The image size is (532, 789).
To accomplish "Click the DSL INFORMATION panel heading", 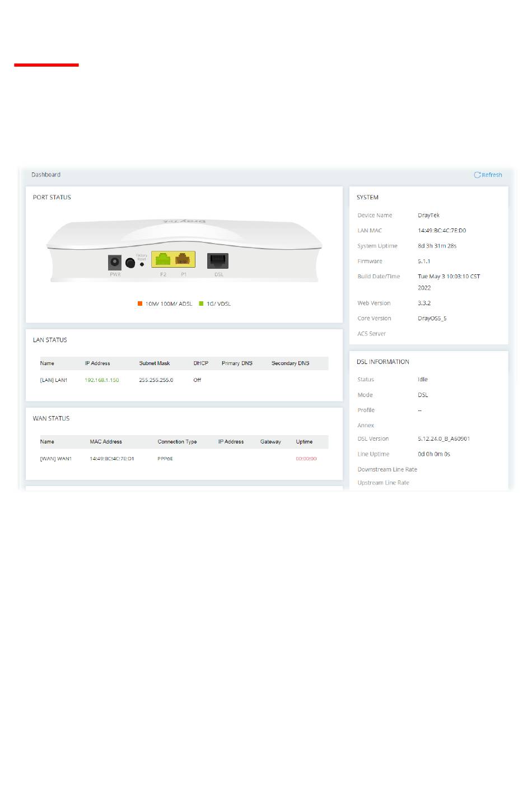I will pyautogui.click(x=383, y=362).
